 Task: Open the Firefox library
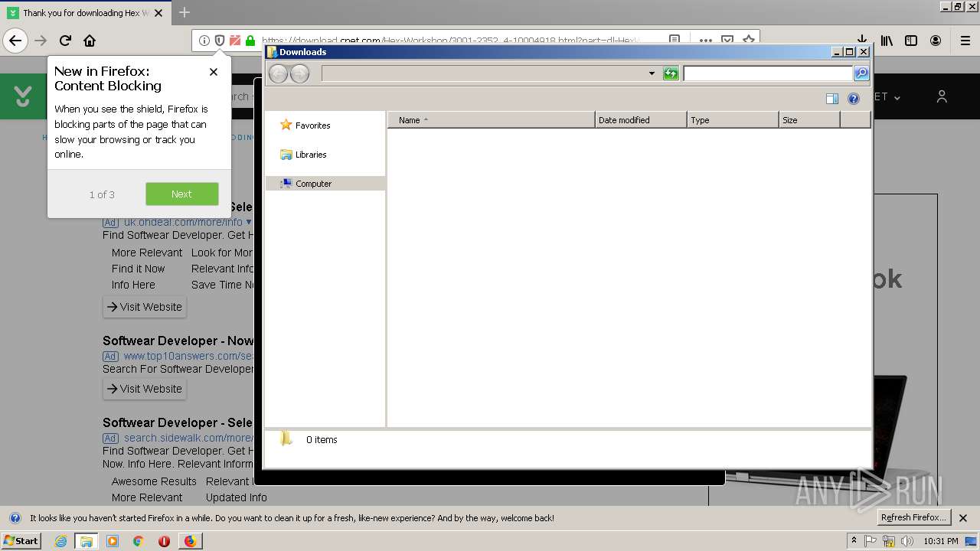887,41
